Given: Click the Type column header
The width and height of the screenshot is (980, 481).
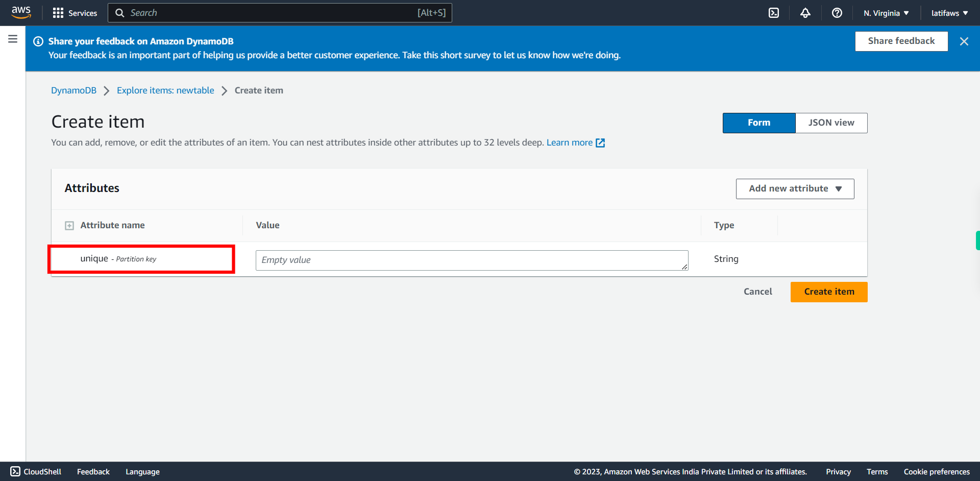Looking at the screenshot, I should [x=724, y=225].
